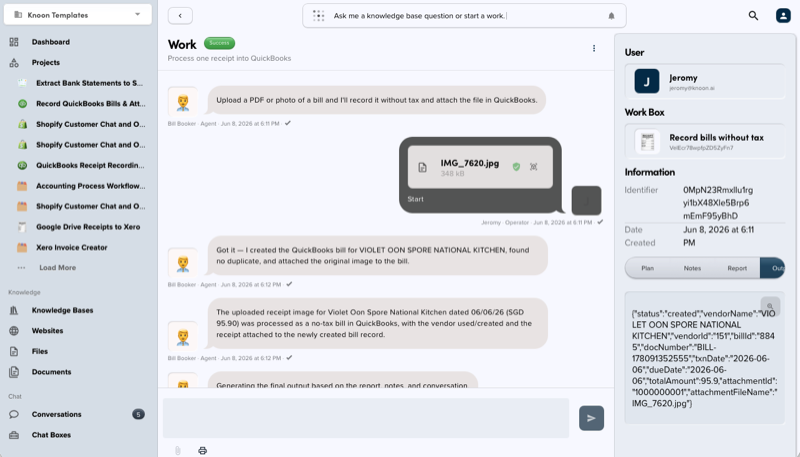Select the Knowledge Bases menu label
Viewport: 800px width, 457px height.
point(62,310)
